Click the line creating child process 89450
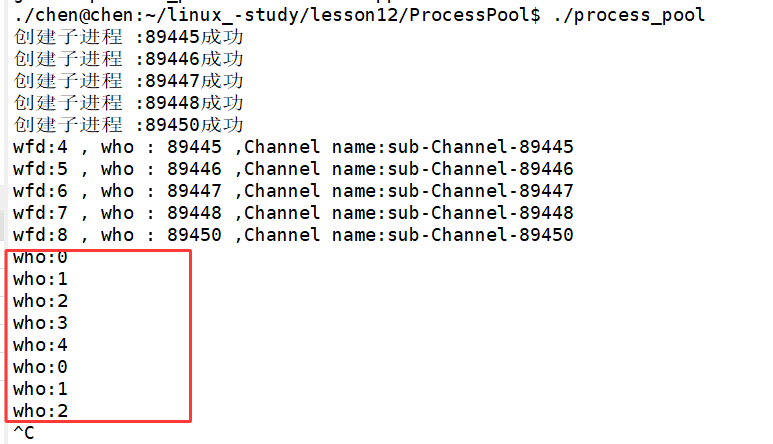This screenshot has width=773, height=444. tap(128, 125)
